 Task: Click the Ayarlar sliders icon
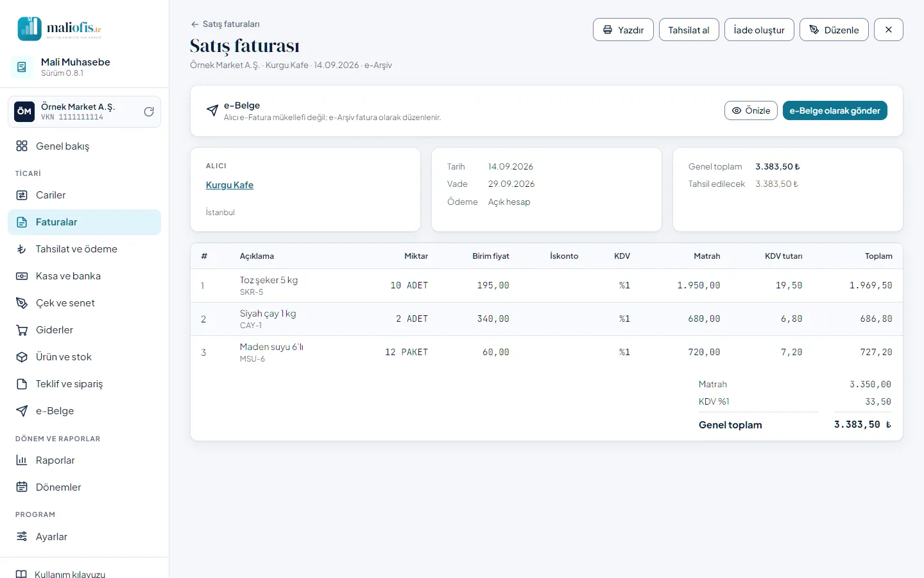click(22, 537)
